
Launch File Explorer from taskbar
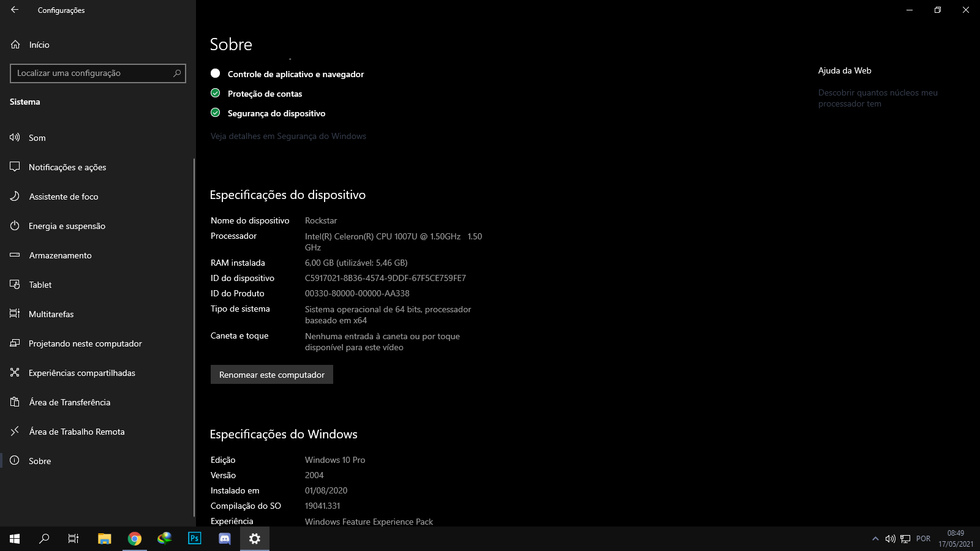tap(104, 539)
